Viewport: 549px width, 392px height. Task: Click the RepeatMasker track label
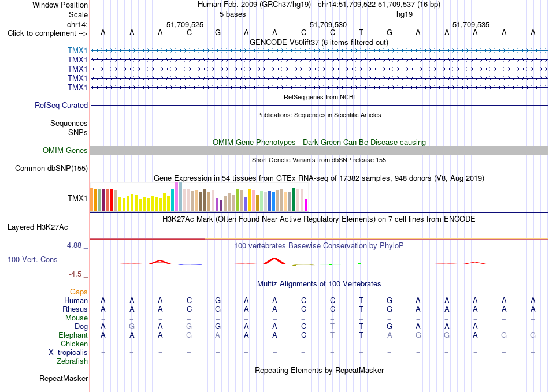[64, 378]
